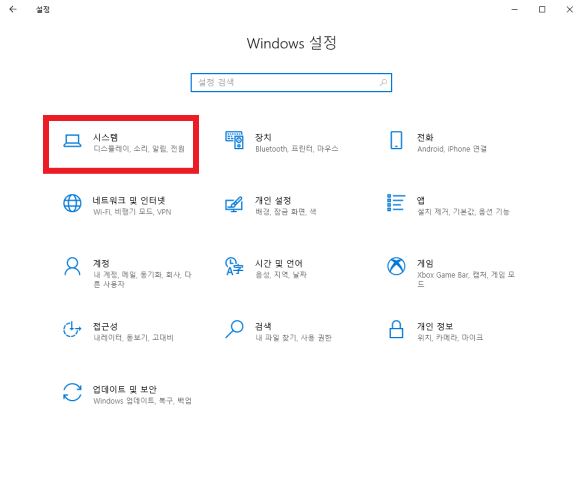Click the '배경, 잠금 화면, 색' description
This screenshot has height=483, width=583.
(x=286, y=212)
